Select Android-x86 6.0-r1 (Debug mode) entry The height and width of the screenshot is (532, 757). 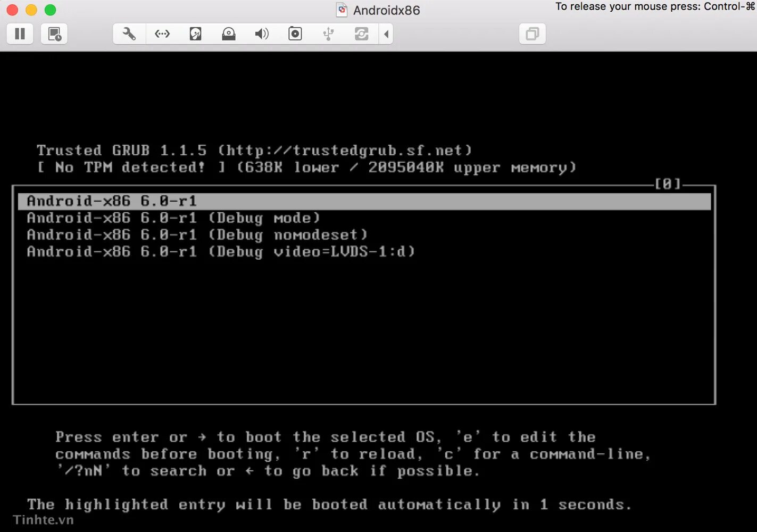(173, 218)
